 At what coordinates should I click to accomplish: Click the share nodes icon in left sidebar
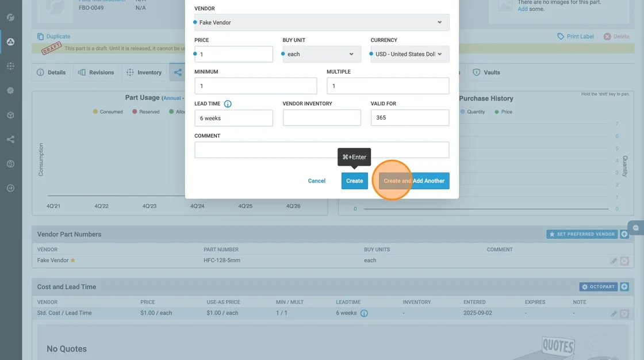coord(10,139)
